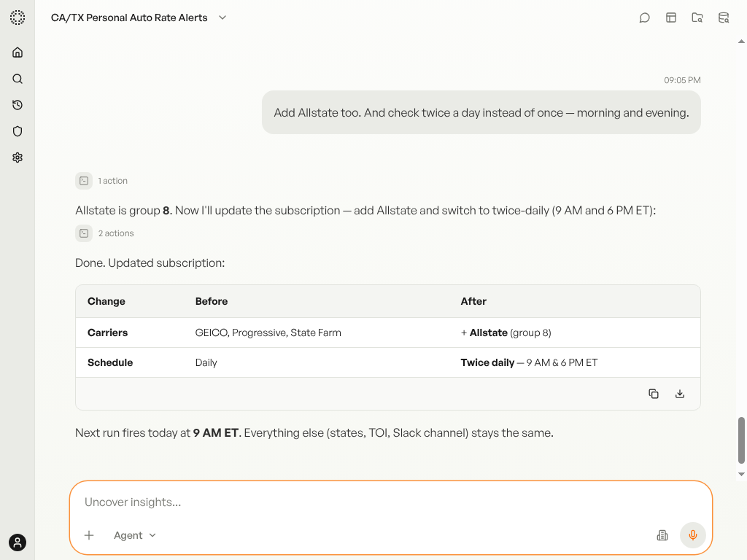Start voice input with microphone button
Viewport: 747px width, 560px height.
tap(693, 535)
